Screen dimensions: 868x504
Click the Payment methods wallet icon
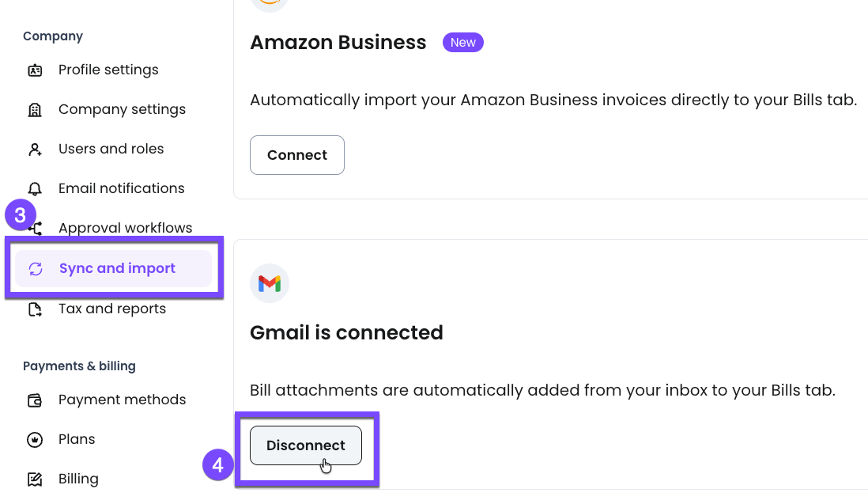[35, 400]
